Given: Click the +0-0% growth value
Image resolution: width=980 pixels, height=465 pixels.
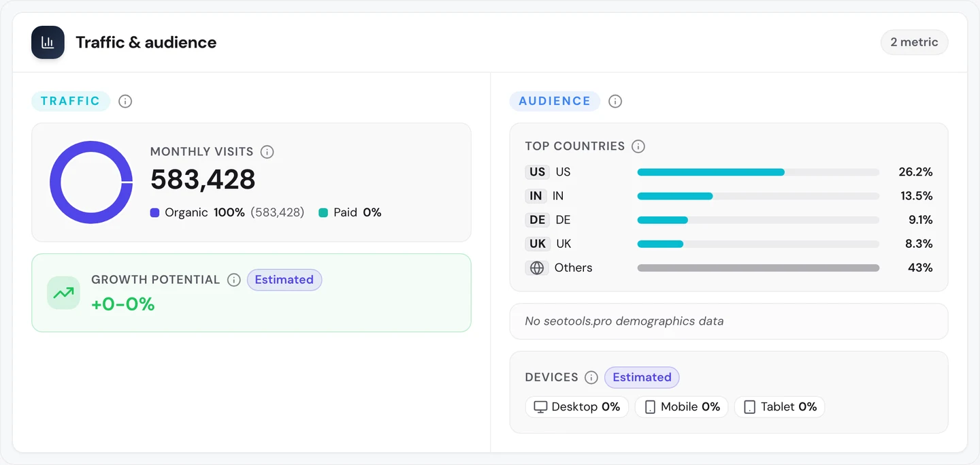Looking at the screenshot, I should [x=123, y=304].
